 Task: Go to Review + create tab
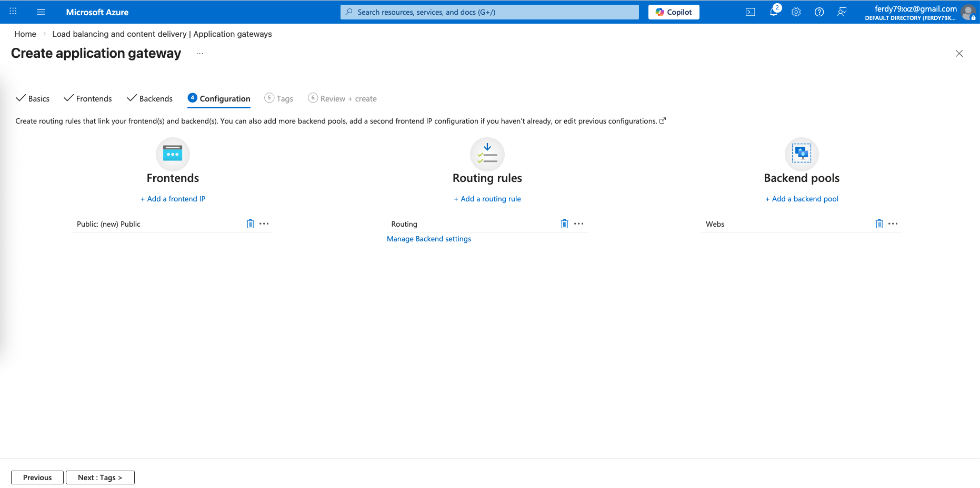(343, 99)
